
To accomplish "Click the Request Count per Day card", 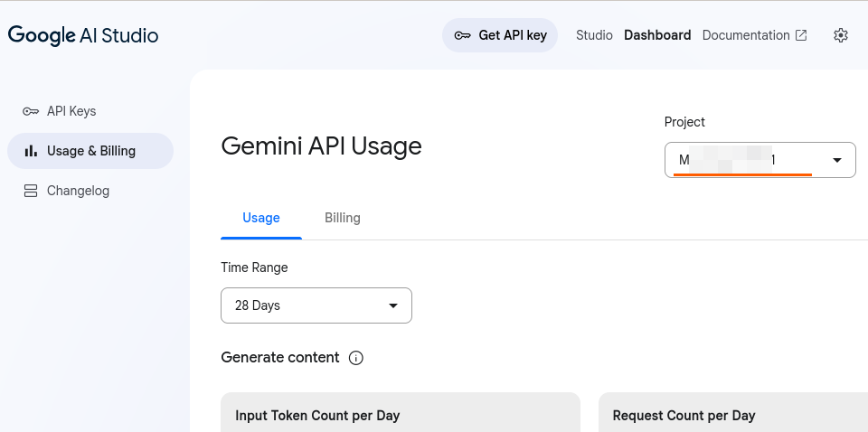I will pos(733,412).
